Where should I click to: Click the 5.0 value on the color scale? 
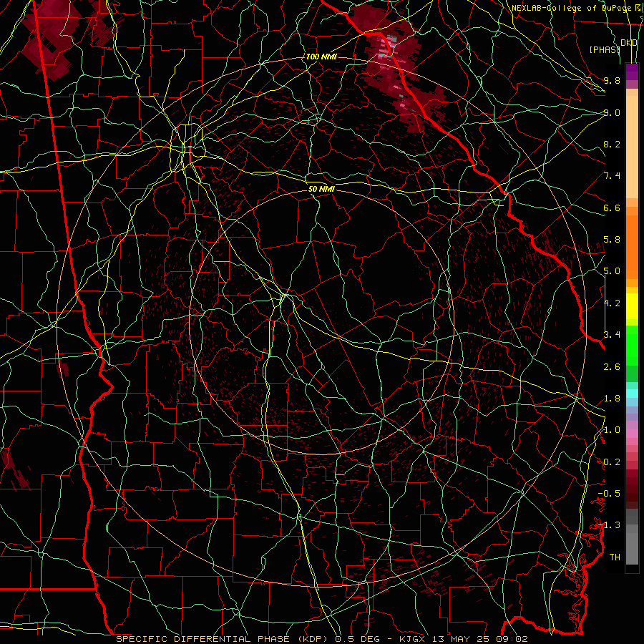click(x=612, y=271)
